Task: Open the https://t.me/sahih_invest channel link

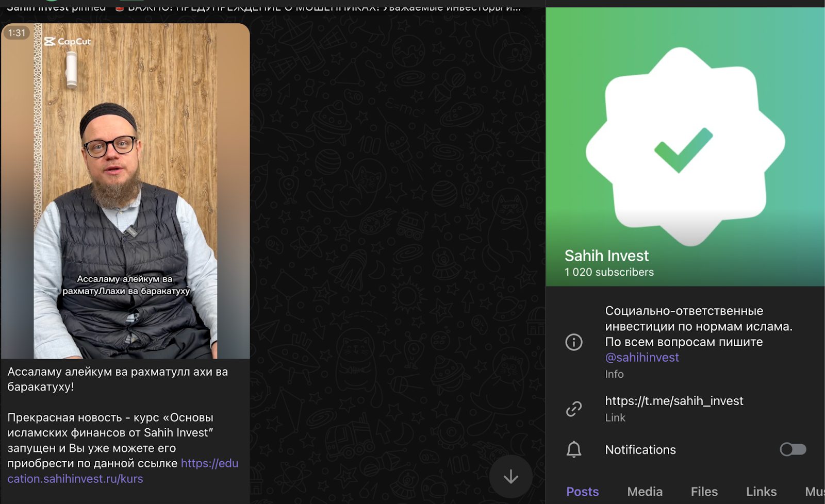Action: 674,401
